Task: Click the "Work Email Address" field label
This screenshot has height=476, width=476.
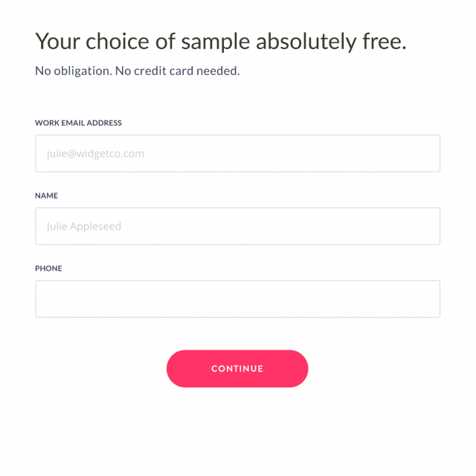Action: tap(78, 123)
